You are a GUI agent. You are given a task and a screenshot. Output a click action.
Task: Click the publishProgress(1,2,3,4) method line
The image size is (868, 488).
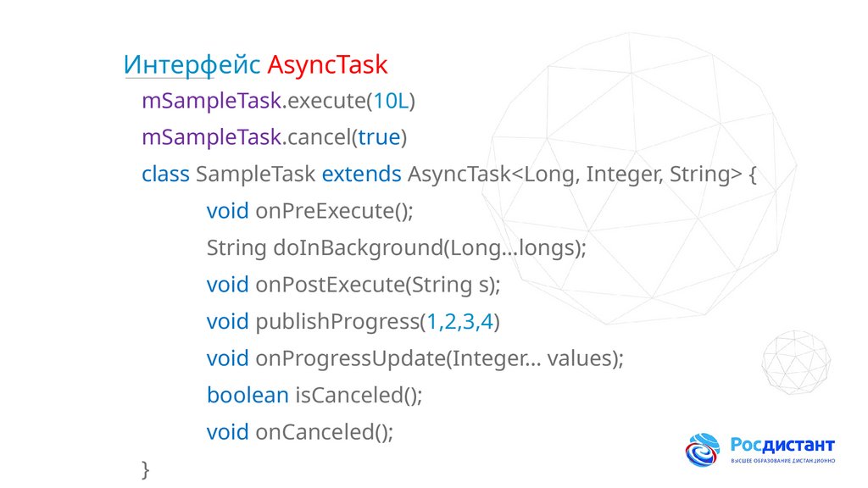click(353, 322)
